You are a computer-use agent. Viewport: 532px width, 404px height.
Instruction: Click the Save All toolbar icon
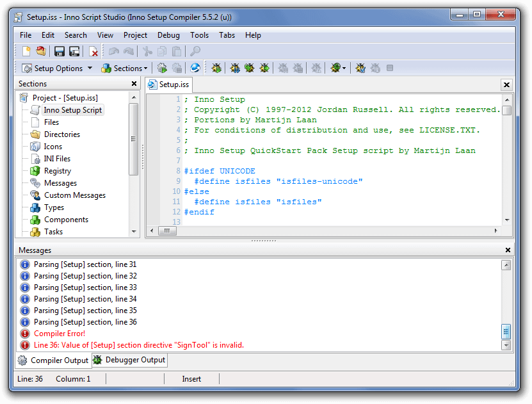click(74, 51)
